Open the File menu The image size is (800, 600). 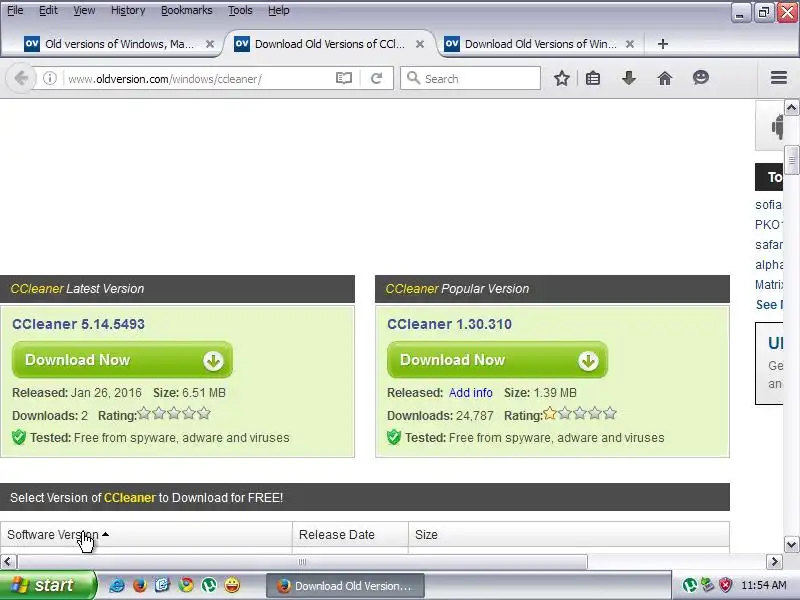point(15,10)
